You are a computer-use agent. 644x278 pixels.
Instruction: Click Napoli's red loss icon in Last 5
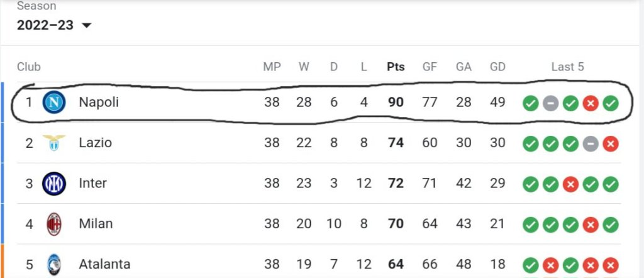pos(591,103)
